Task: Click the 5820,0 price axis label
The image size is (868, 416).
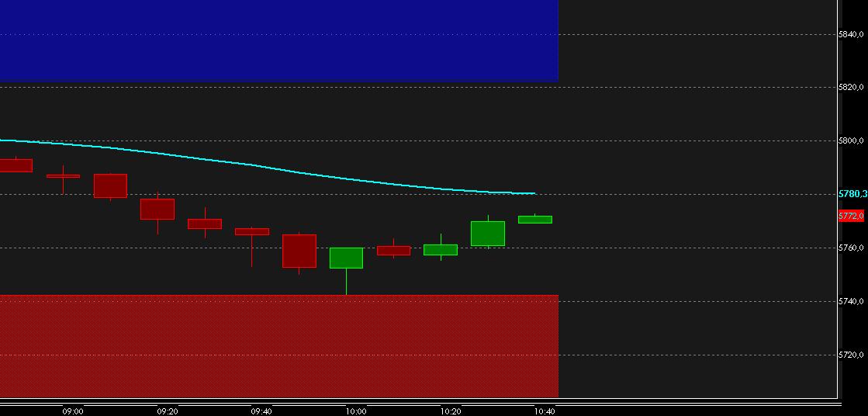Action: pyautogui.click(x=851, y=87)
